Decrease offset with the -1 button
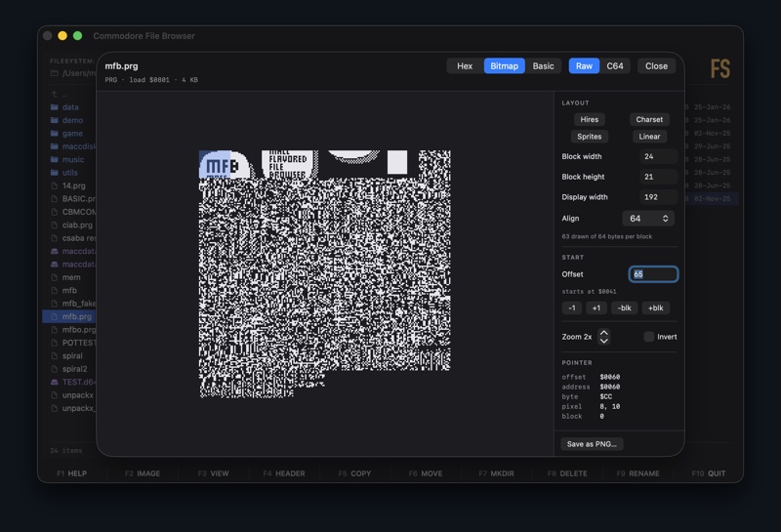The image size is (781, 532). tap(572, 307)
